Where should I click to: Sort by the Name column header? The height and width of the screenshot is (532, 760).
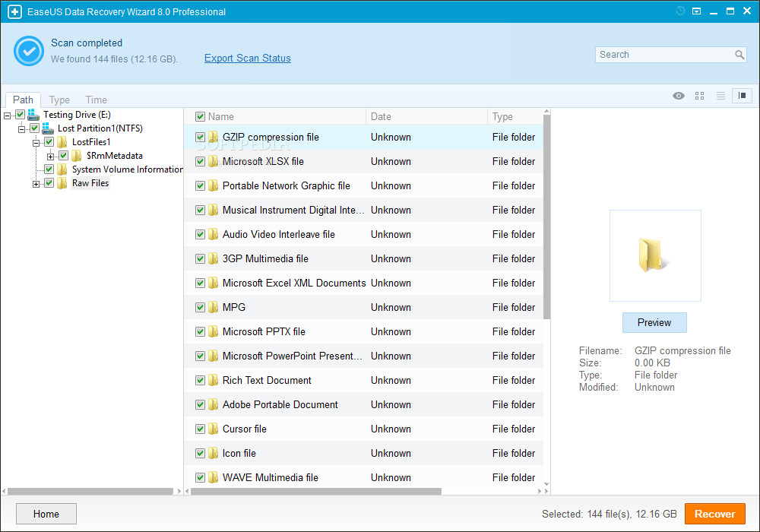220,117
